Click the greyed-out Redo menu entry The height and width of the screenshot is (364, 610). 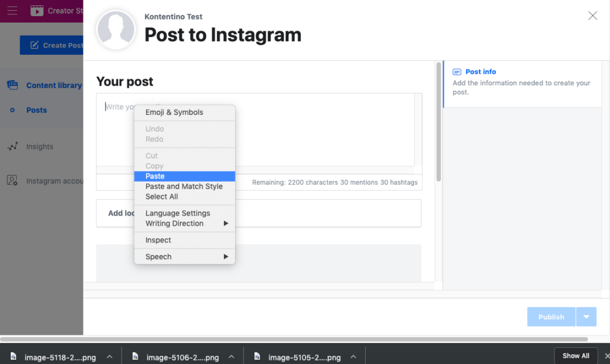click(185, 139)
